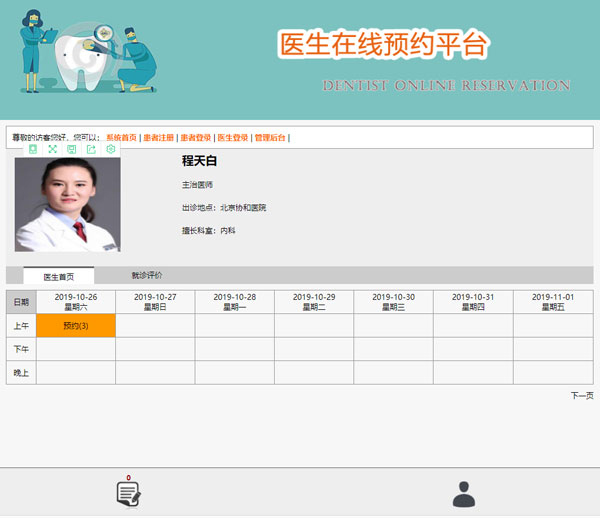600x518 pixels.
Task: Click the orange 预约(3) morning slot
Action: coord(76,326)
